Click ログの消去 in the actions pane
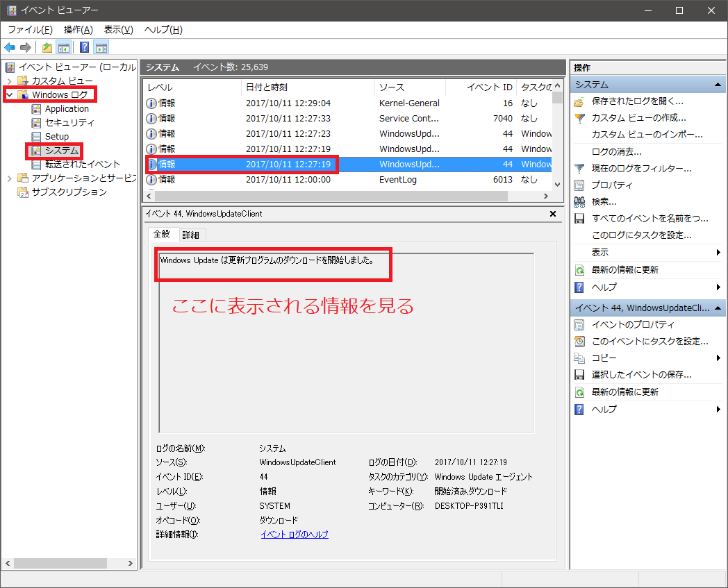 [617, 152]
